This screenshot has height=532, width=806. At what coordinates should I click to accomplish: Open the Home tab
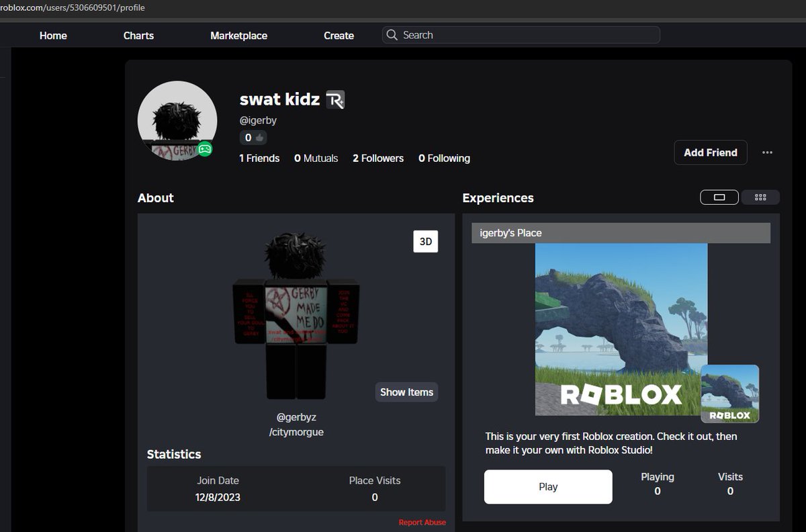click(53, 36)
